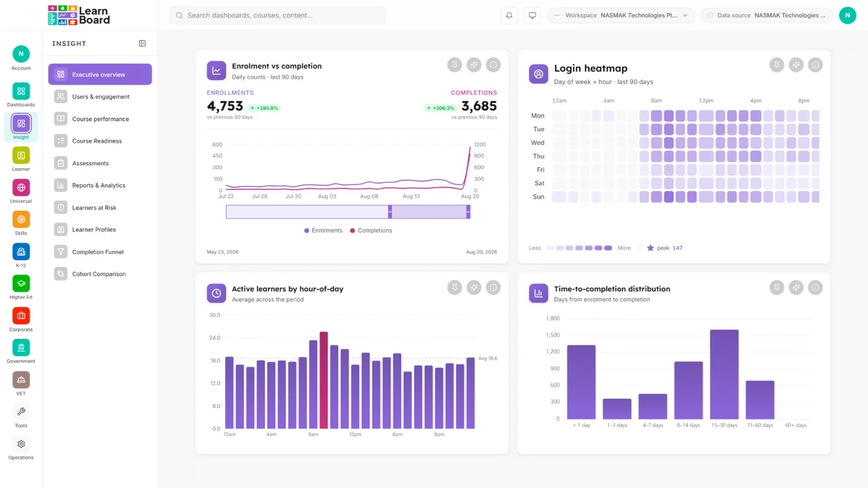Toggle the Enrolments legend series

(x=323, y=230)
